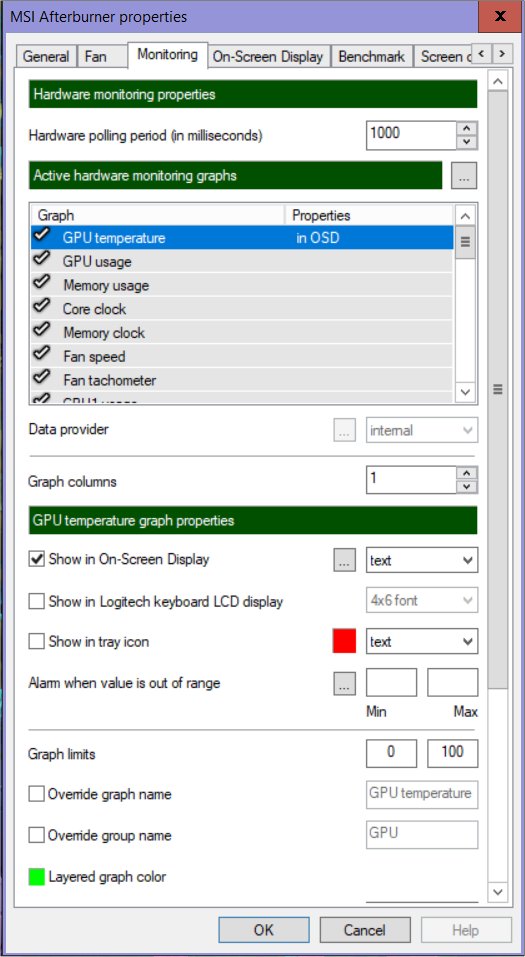This screenshot has height=957, width=525.
Task: Click the right tab-scroll arrow
Action: click(501, 54)
